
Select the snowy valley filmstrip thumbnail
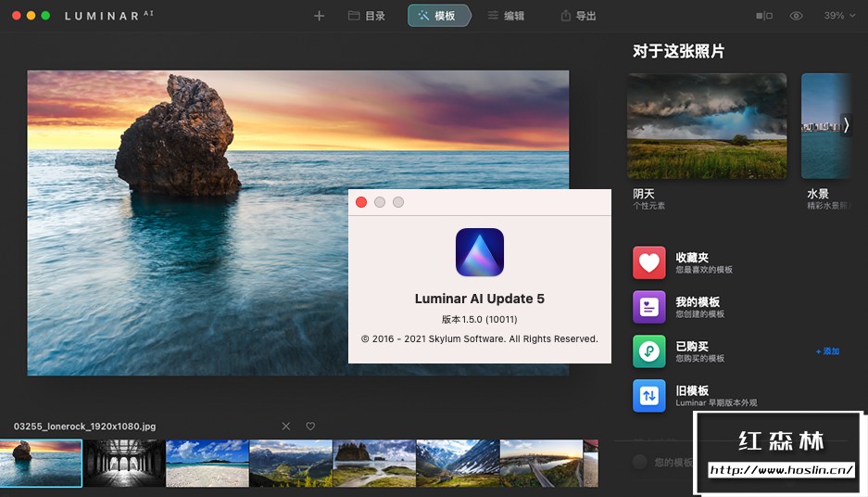coord(459,464)
